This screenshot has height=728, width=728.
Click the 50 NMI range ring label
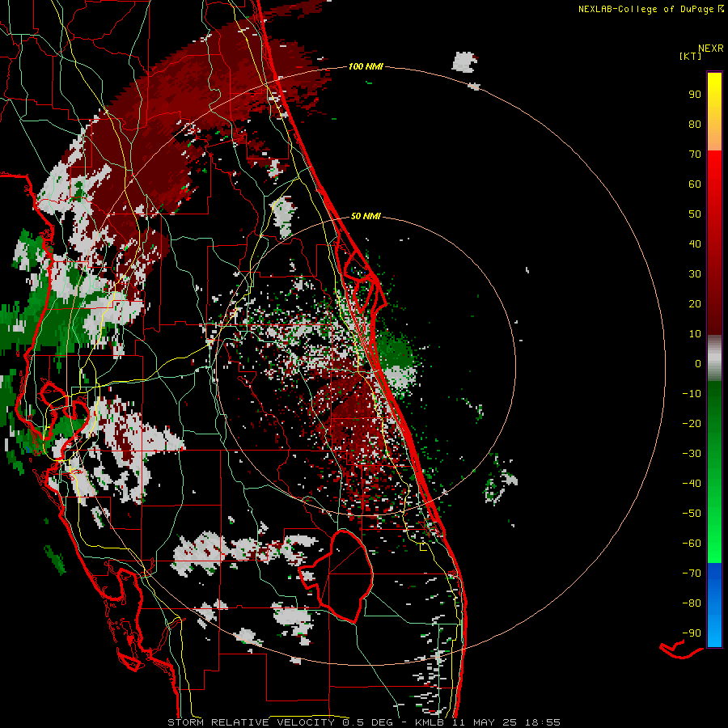tap(366, 216)
